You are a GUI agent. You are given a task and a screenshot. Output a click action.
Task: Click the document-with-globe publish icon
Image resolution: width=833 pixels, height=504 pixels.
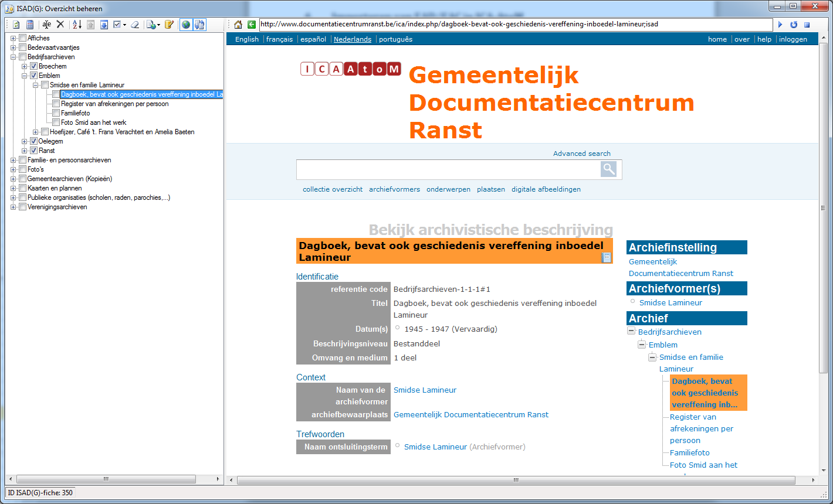click(x=151, y=25)
